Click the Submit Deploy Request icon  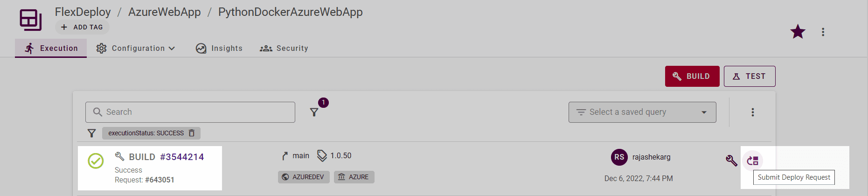pyautogui.click(x=752, y=161)
